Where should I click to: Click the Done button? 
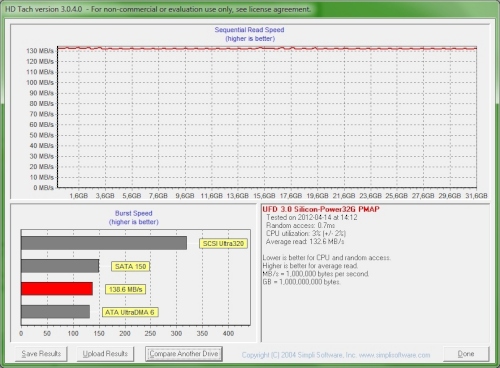pos(466,354)
